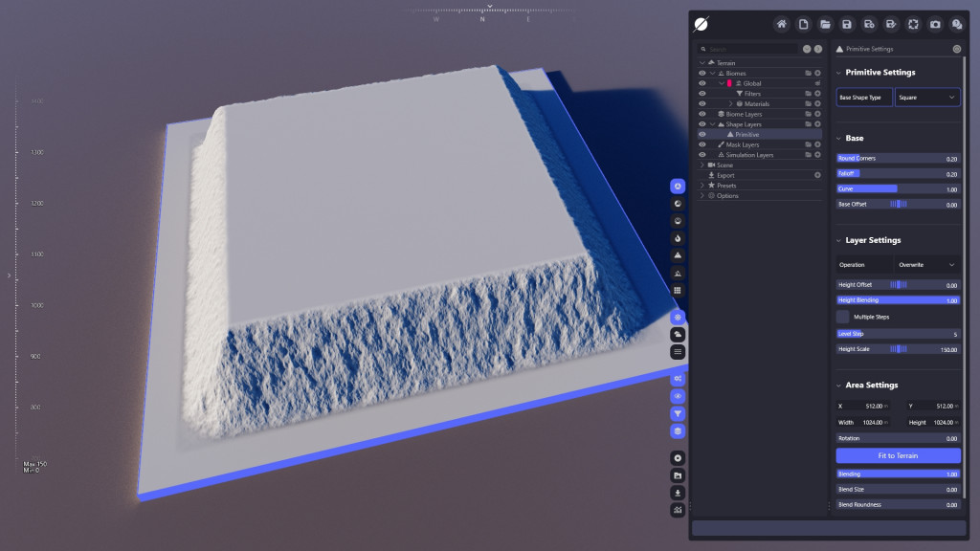Select Simulation Layers in the tree
Viewport: 980px width, 551px height.
pyautogui.click(x=749, y=155)
